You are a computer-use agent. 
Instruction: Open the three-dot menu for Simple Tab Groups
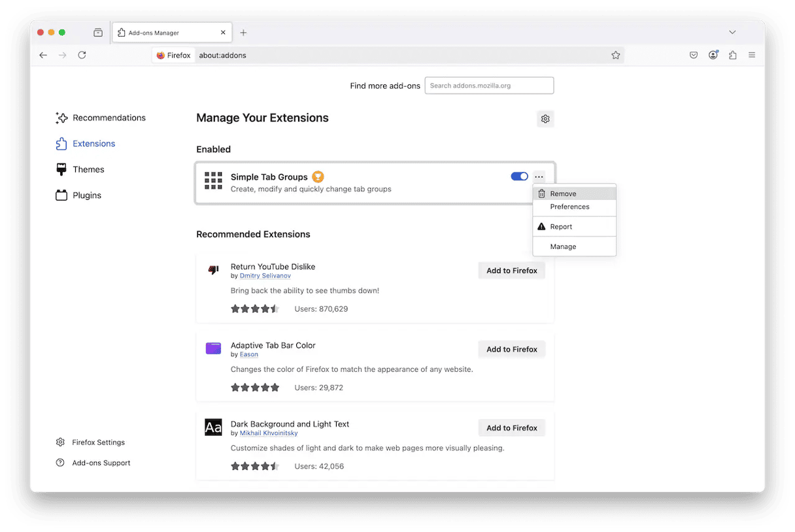(539, 176)
